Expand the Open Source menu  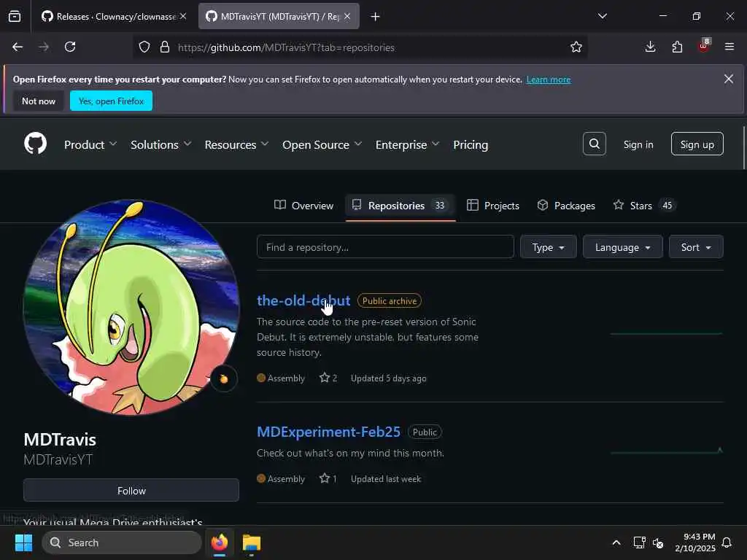pos(322,144)
